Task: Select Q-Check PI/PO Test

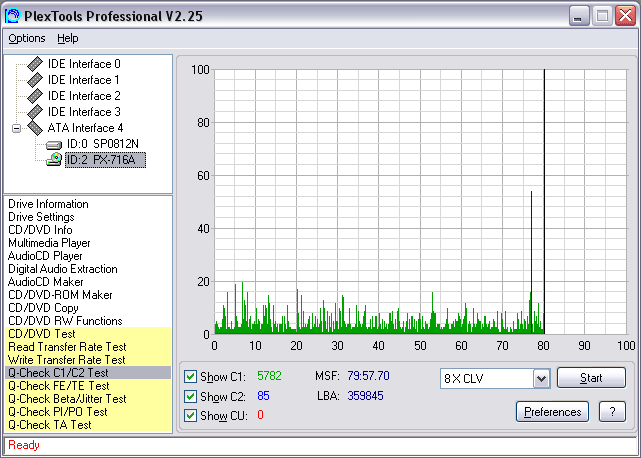Action: pos(87,412)
